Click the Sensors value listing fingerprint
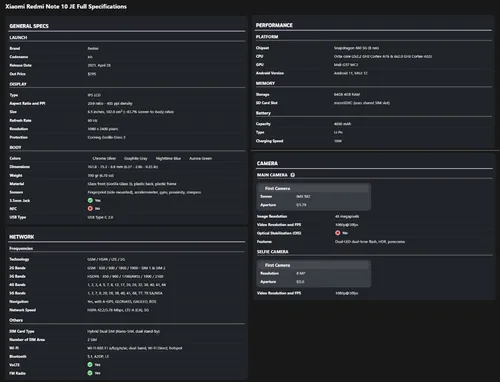The width and height of the screenshot is (500, 382). click(144, 192)
